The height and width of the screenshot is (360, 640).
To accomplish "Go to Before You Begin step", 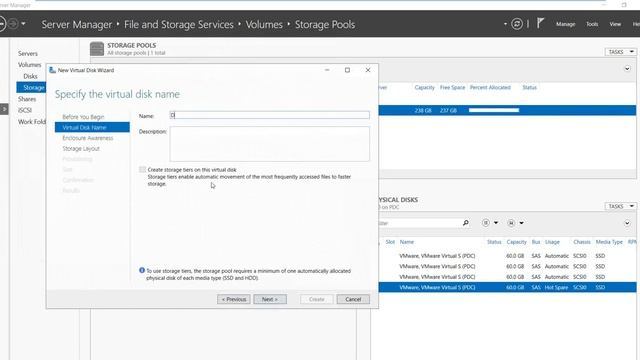I will [x=83, y=117].
